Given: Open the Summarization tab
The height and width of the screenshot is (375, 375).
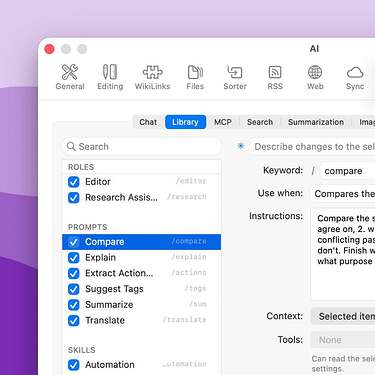Looking at the screenshot, I should pyautogui.click(x=316, y=122).
